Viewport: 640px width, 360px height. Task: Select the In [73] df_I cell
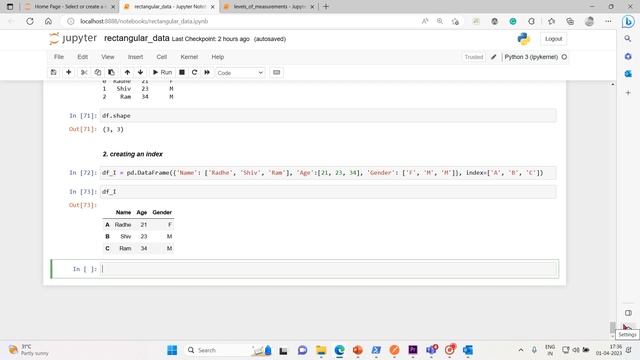[328, 191]
